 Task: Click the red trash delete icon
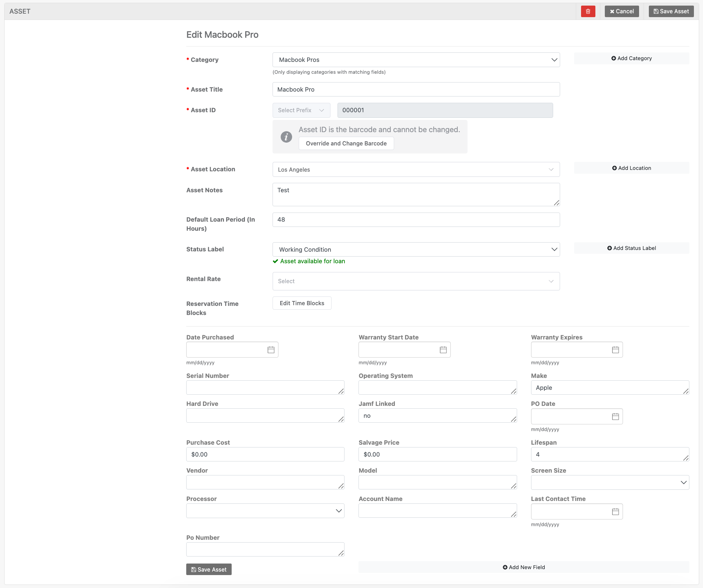[x=588, y=11]
